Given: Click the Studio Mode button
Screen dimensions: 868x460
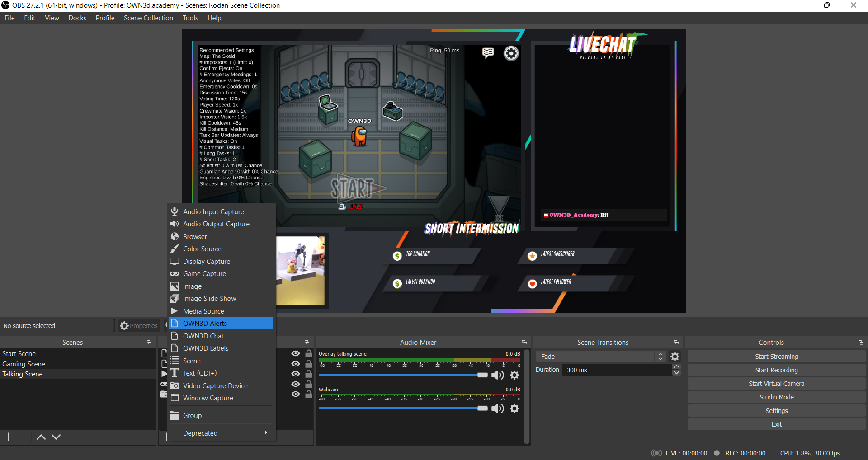Looking at the screenshot, I should 776,397.
